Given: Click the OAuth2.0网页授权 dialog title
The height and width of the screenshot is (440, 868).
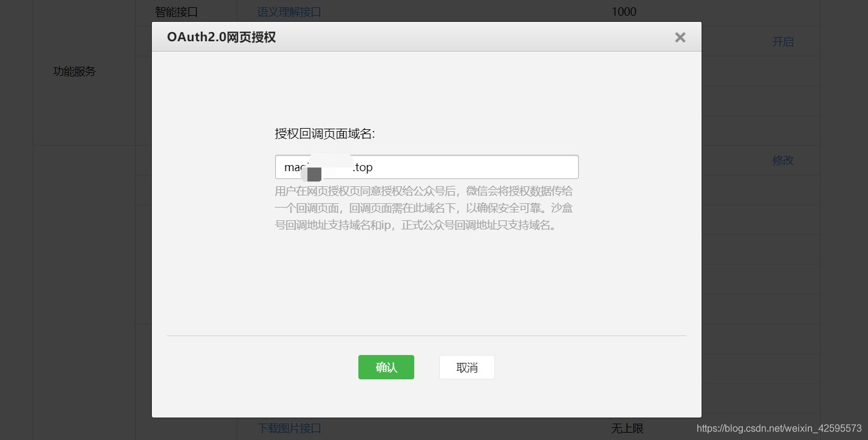Looking at the screenshot, I should click(221, 36).
